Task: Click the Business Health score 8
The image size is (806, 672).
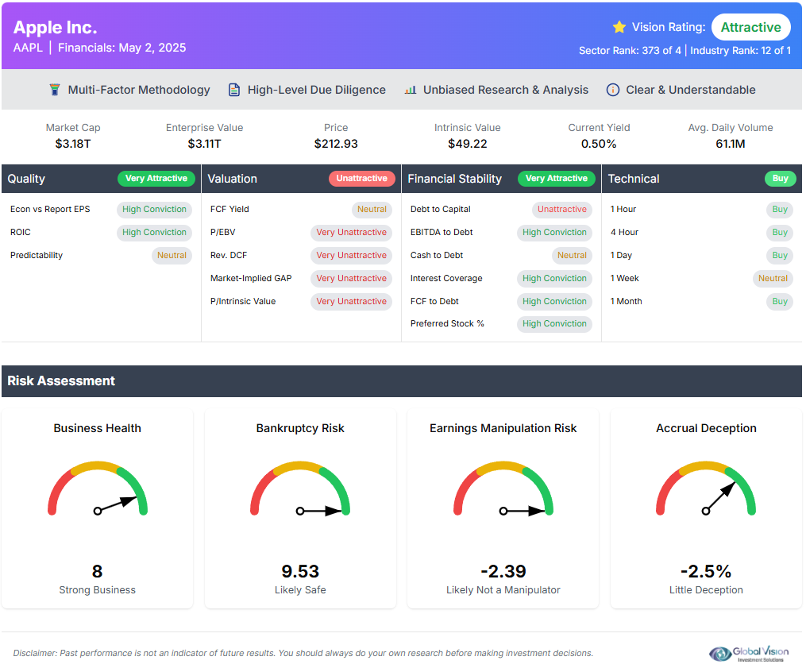Action: tap(97, 571)
